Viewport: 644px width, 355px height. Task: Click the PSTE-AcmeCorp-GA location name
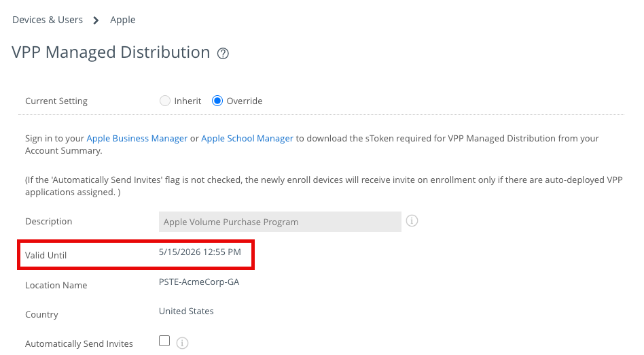[199, 282]
